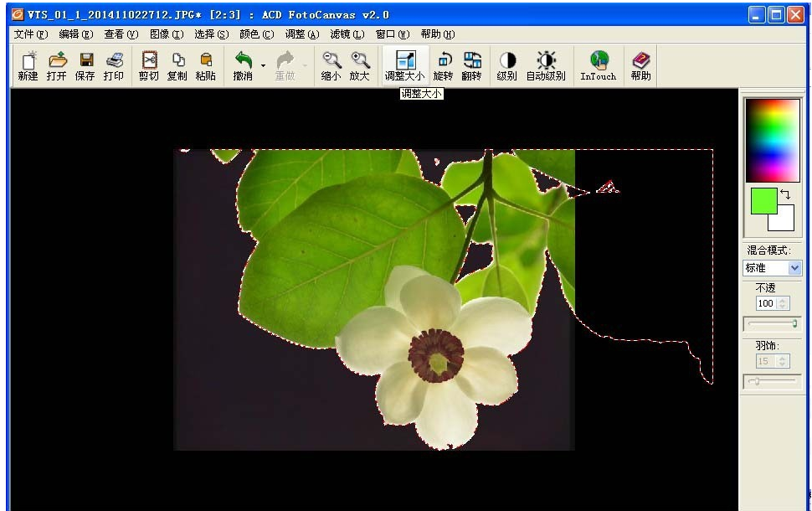Open a file with the 打开 icon

[57, 65]
